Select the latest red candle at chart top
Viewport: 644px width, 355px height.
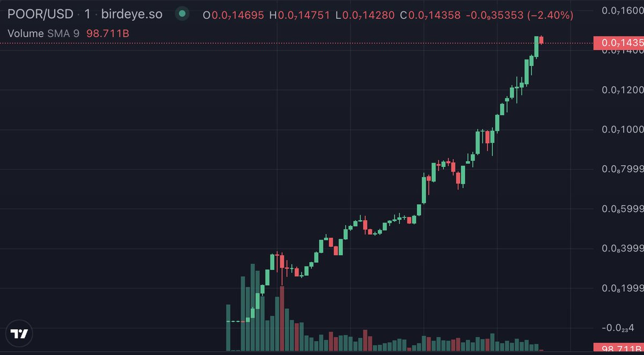pos(541,40)
